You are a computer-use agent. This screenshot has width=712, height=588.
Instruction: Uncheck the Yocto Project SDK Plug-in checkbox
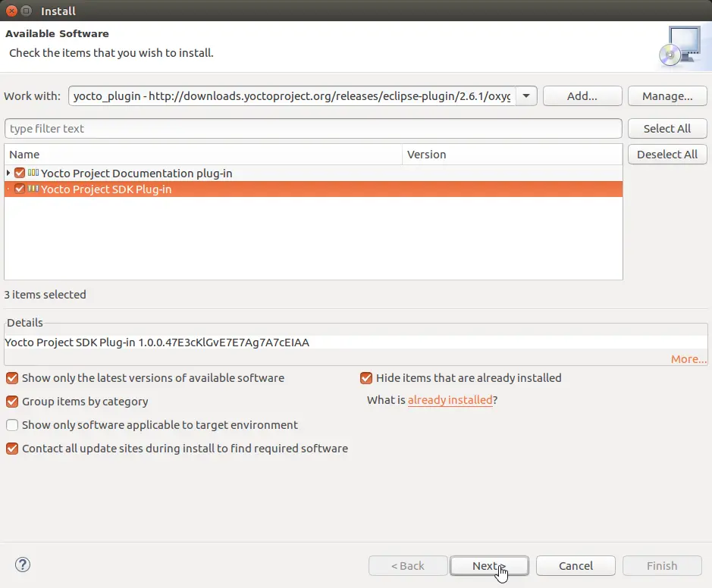click(20, 189)
